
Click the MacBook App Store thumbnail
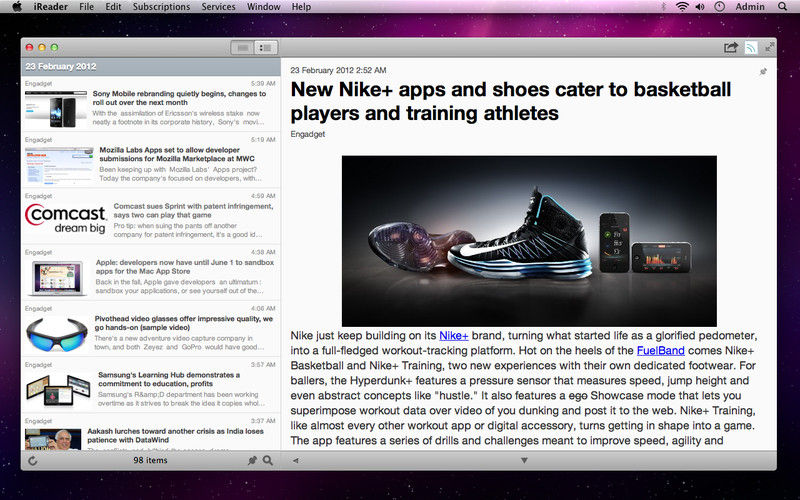tap(57, 278)
